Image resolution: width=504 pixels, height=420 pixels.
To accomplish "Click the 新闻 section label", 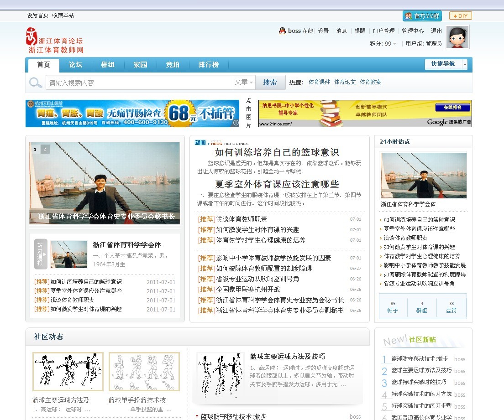I will [200, 143].
